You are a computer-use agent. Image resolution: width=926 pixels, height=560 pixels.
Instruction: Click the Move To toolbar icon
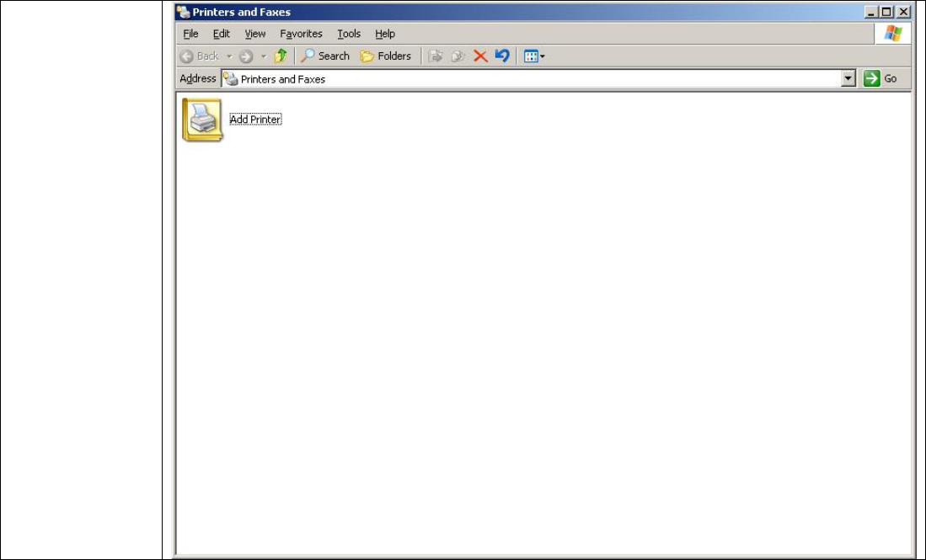pyautogui.click(x=436, y=56)
